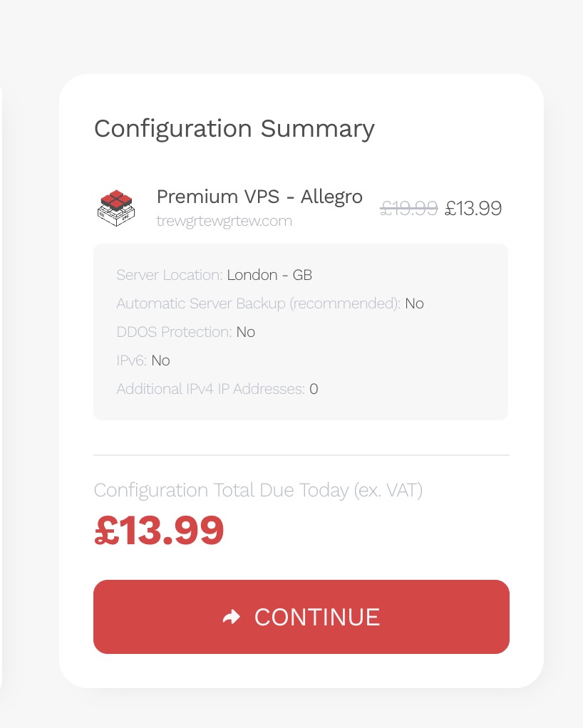The image size is (583, 728).
Task: Click the No value beside IPv6
Action: 160,360
